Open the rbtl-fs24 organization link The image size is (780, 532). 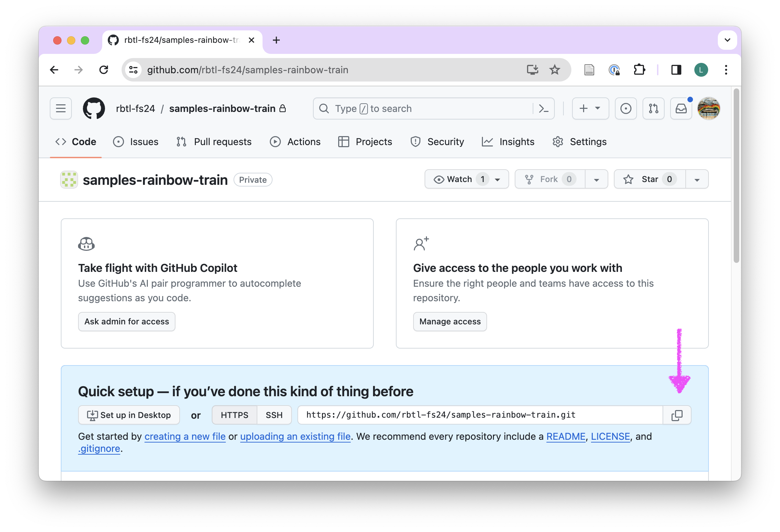click(x=135, y=108)
